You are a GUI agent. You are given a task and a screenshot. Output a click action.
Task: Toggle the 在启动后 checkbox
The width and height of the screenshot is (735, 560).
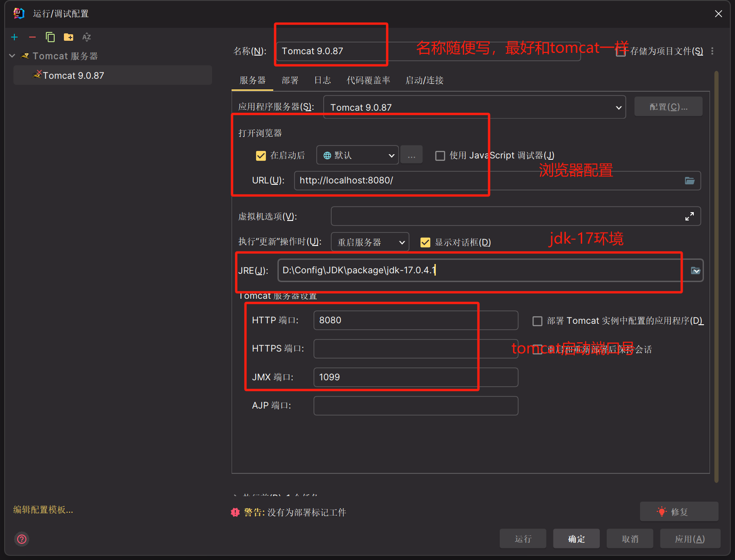pyautogui.click(x=261, y=156)
